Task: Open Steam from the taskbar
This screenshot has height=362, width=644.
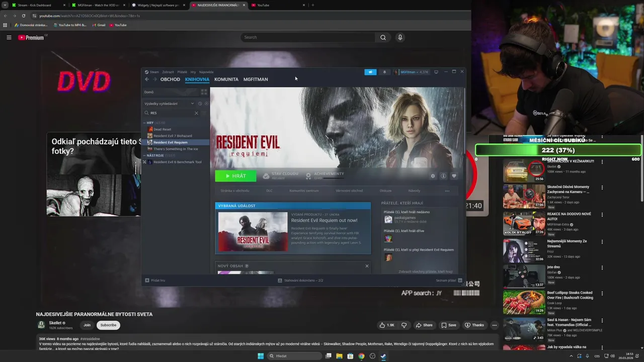Action: (383, 356)
